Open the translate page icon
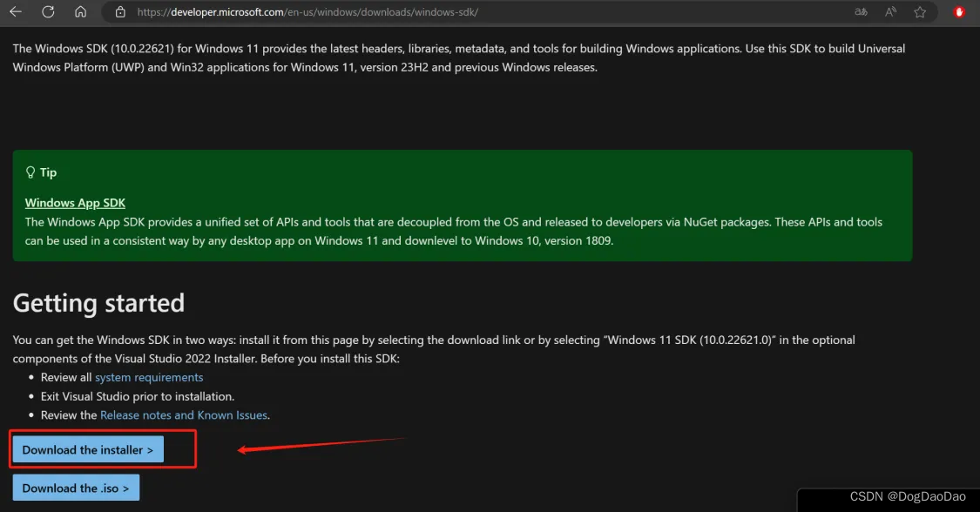The width and height of the screenshot is (980, 512). point(861,12)
